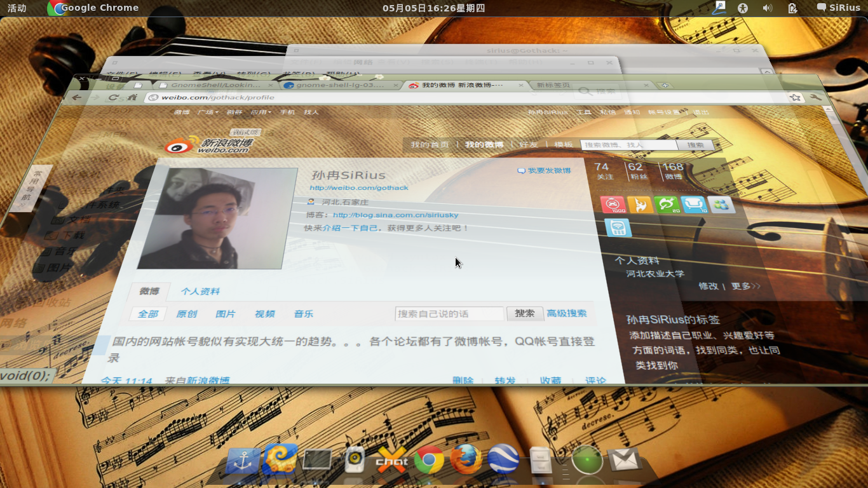Click the orange flame badge icon
This screenshot has width=868, height=488.
[x=639, y=205]
